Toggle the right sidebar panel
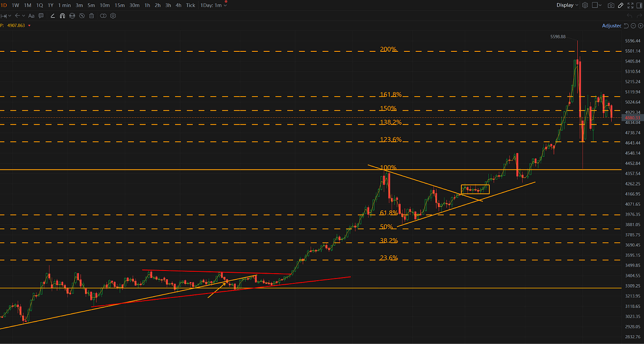 point(639,5)
